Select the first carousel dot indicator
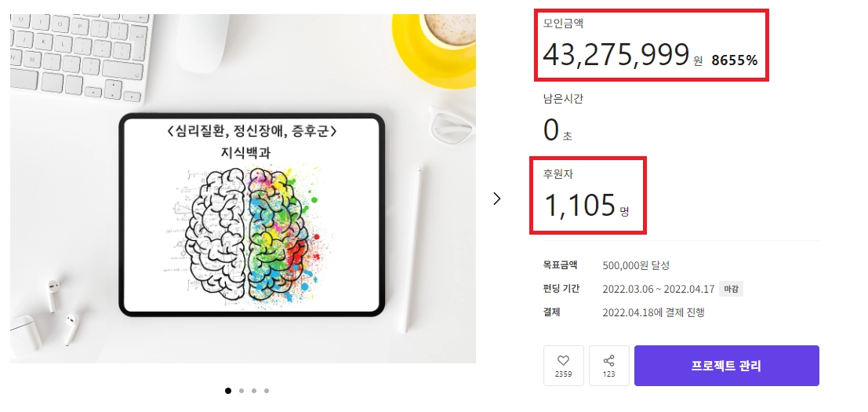The height and width of the screenshot is (412, 868). click(x=228, y=390)
